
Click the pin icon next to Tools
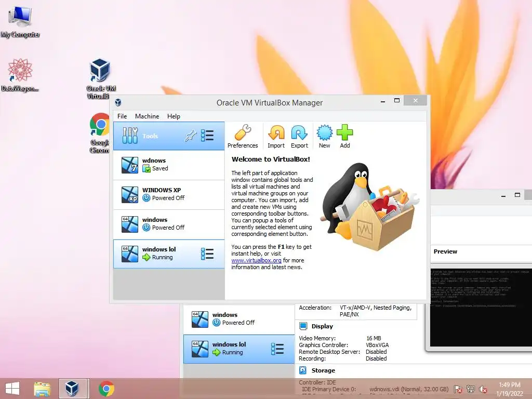tap(190, 136)
